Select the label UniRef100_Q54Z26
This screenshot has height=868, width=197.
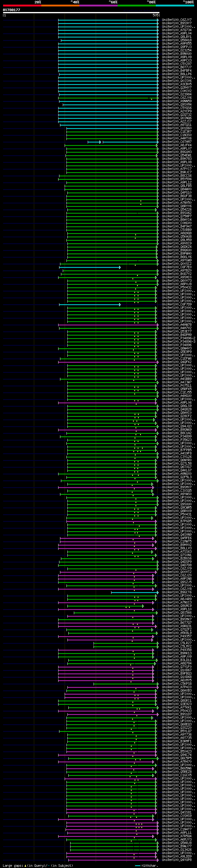point(177,209)
